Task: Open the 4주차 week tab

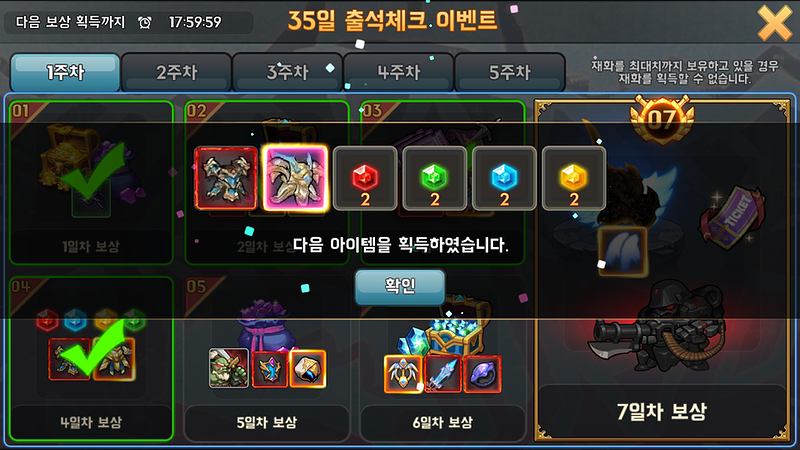Action: click(x=398, y=72)
